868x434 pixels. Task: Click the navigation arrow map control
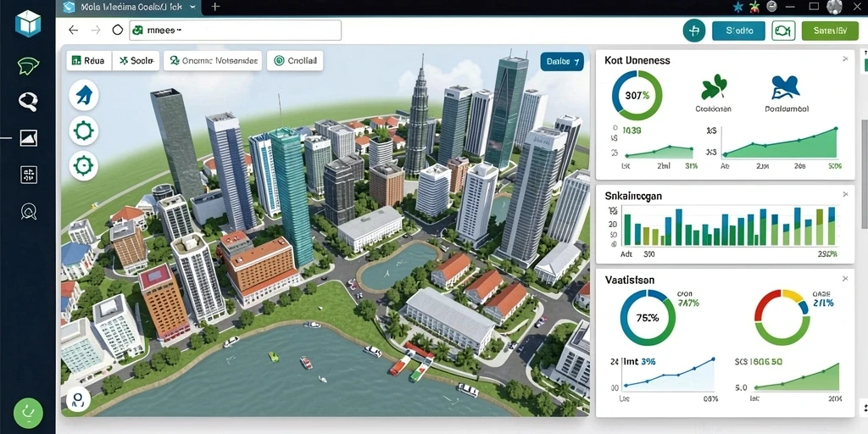click(84, 95)
